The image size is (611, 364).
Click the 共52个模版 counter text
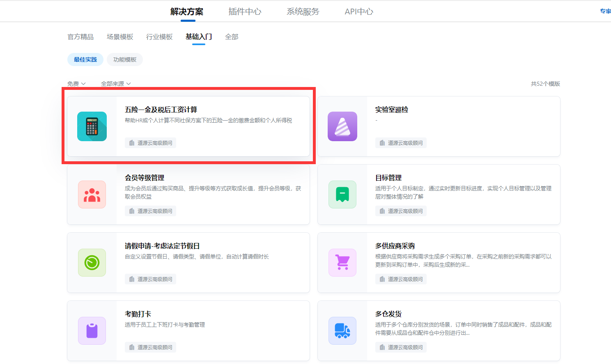546,83
